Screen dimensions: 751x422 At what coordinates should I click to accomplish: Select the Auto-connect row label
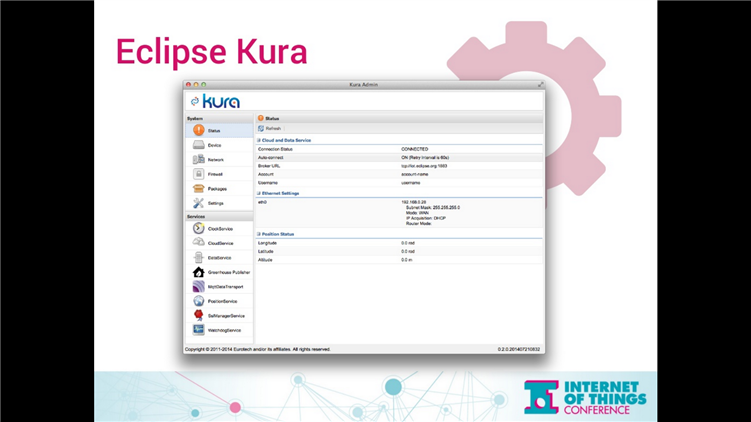tap(271, 158)
